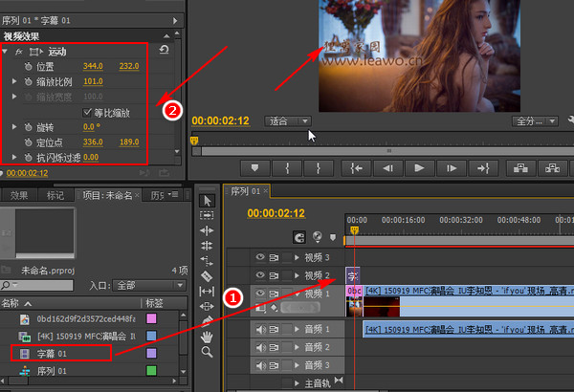This screenshot has width=574, height=392.
Task: Toggle 视频 1 track visibility eye
Action: (x=260, y=294)
